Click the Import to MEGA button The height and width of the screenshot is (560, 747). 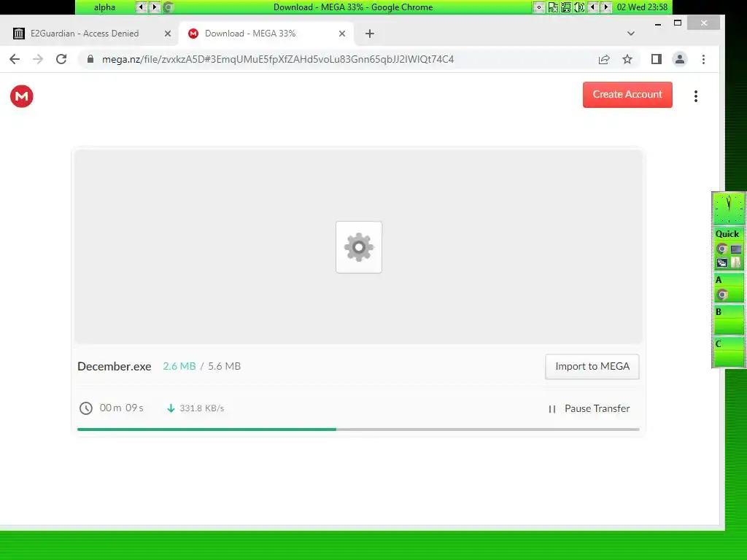pos(592,366)
